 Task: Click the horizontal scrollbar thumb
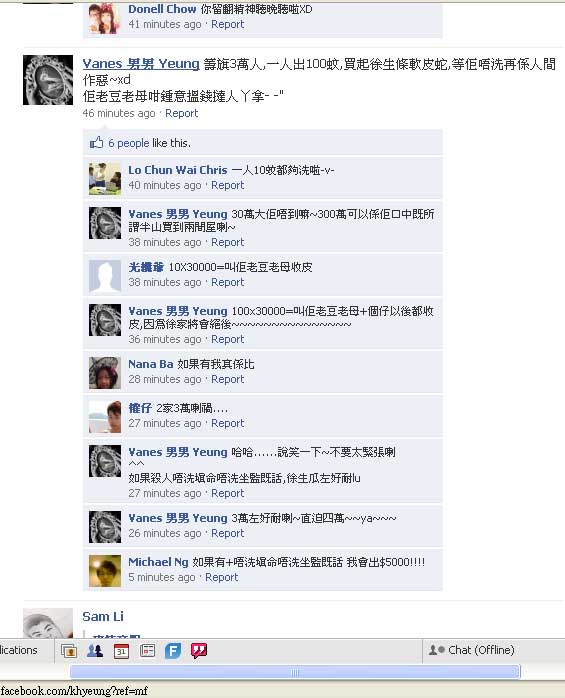coord(294,672)
